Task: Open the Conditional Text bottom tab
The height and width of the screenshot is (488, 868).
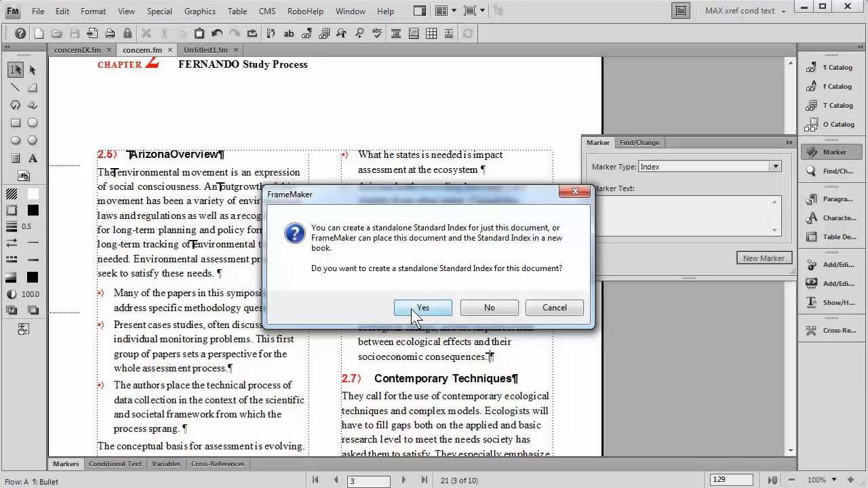Action: 115,464
